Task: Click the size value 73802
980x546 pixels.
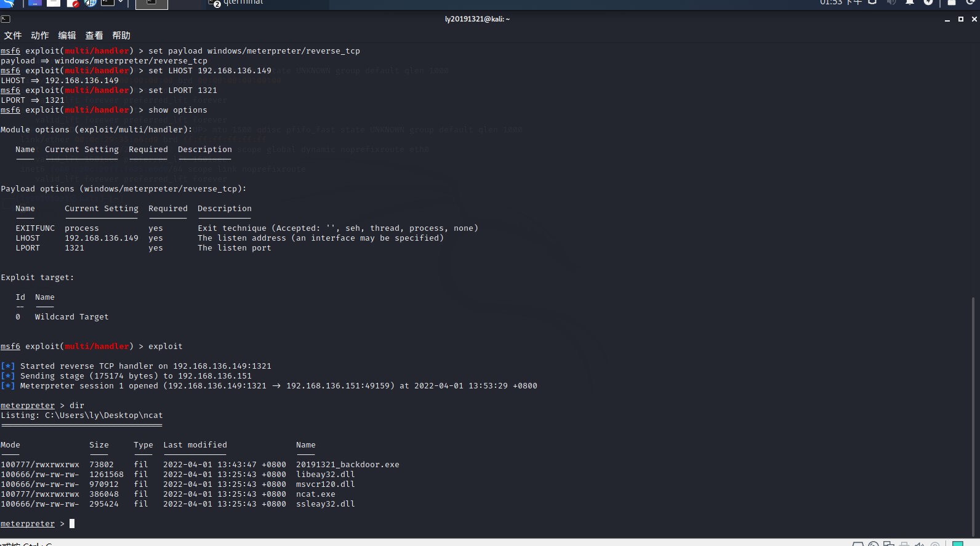Action: tap(102, 465)
